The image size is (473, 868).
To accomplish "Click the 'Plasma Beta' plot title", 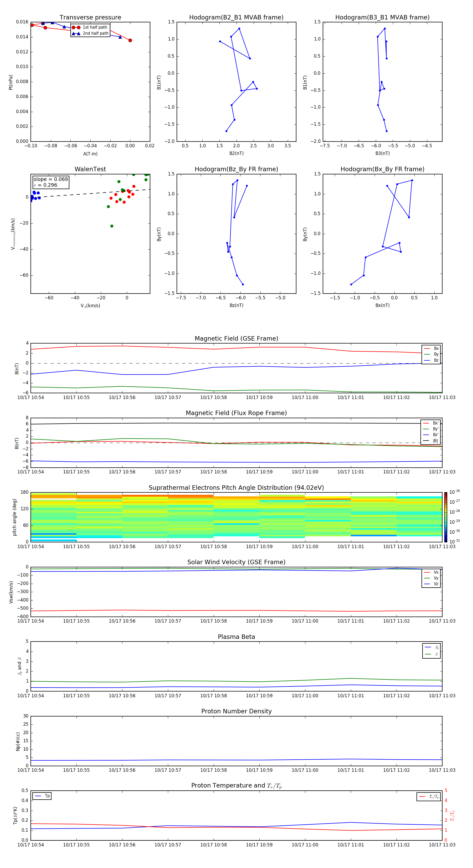I will click(x=236, y=637).
